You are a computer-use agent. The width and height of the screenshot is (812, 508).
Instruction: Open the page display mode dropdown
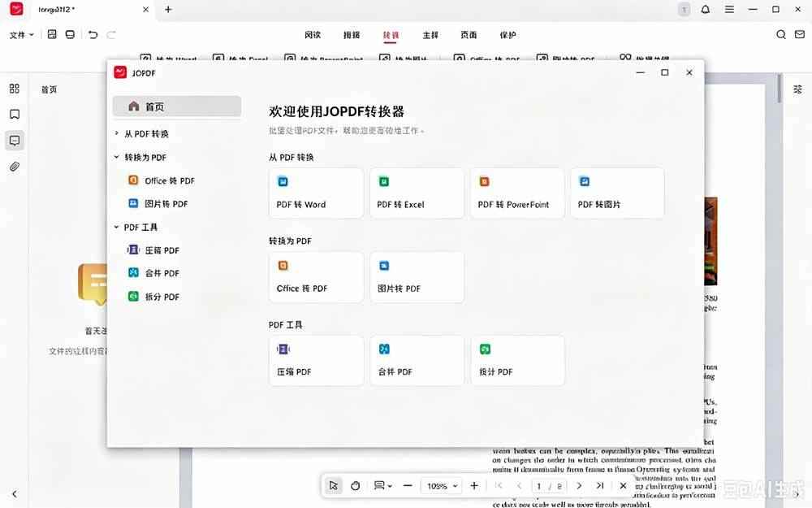(x=382, y=486)
